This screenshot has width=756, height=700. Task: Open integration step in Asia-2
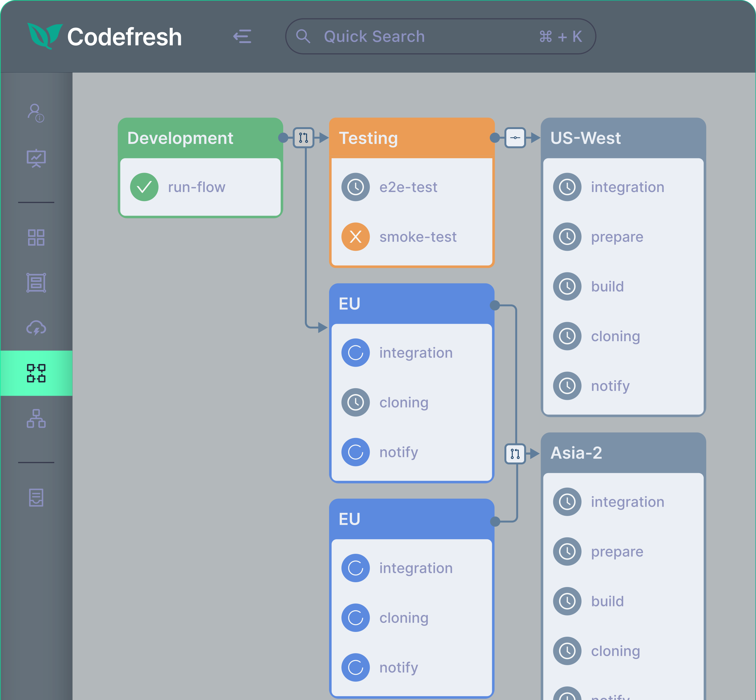pos(623,502)
